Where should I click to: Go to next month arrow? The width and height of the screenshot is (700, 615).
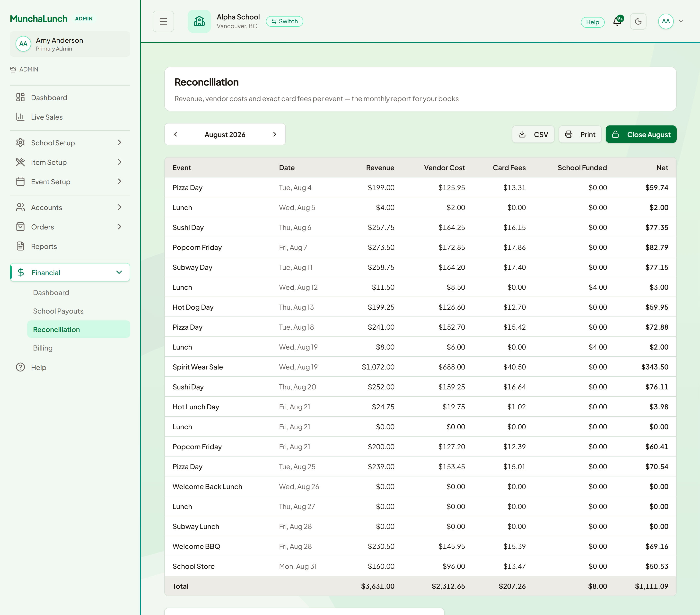(x=274, y=134)
